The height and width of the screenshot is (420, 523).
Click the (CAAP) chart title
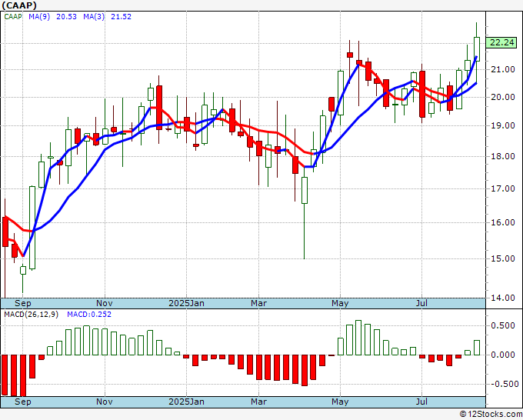[x=19, y=5]
